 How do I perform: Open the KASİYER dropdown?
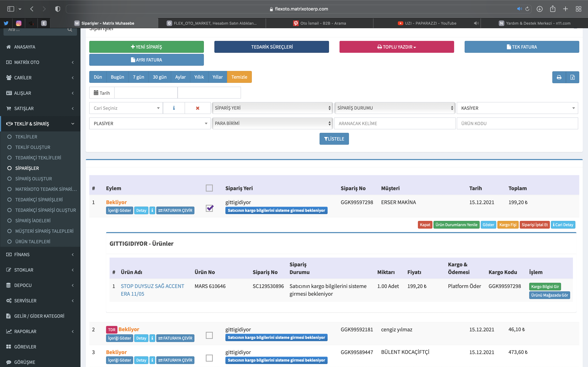point(517,108)
